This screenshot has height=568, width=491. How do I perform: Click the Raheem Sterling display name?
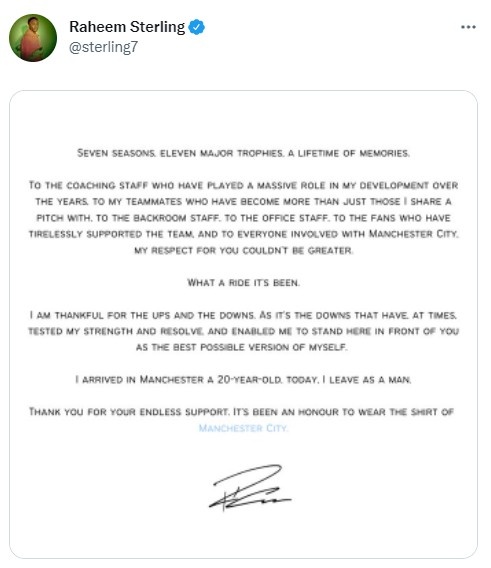127,27
